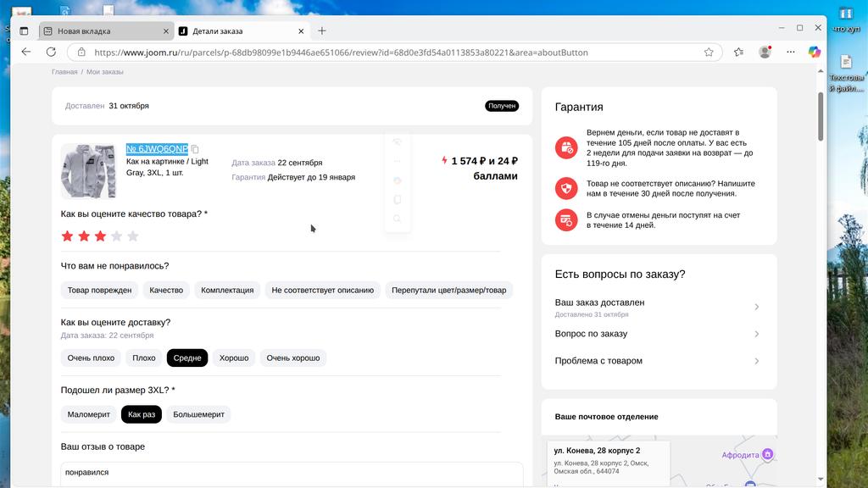This screenshot has width=868, height=488.
Task: Choose 'Маломерит' for size fit
Action: click(x=89, y=414)
